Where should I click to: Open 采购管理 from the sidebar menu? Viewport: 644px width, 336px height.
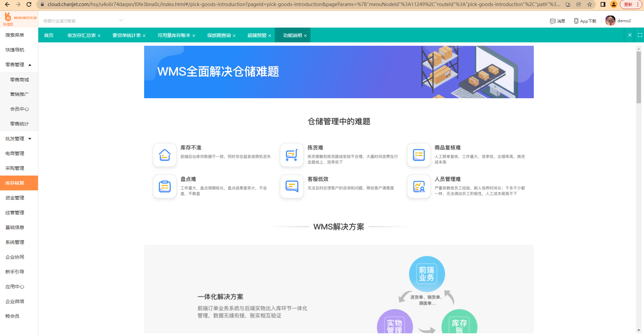[x=14, y=168]
